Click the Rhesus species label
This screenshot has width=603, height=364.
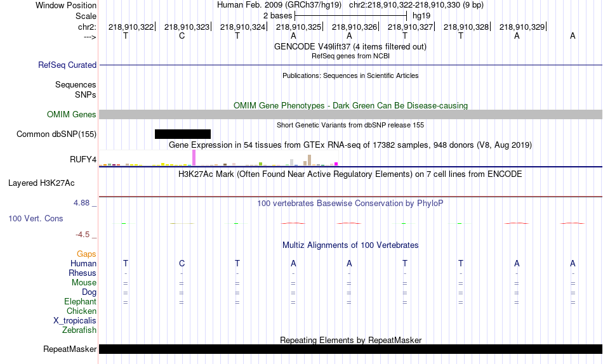pyautogui.click(x=83, y=273)
